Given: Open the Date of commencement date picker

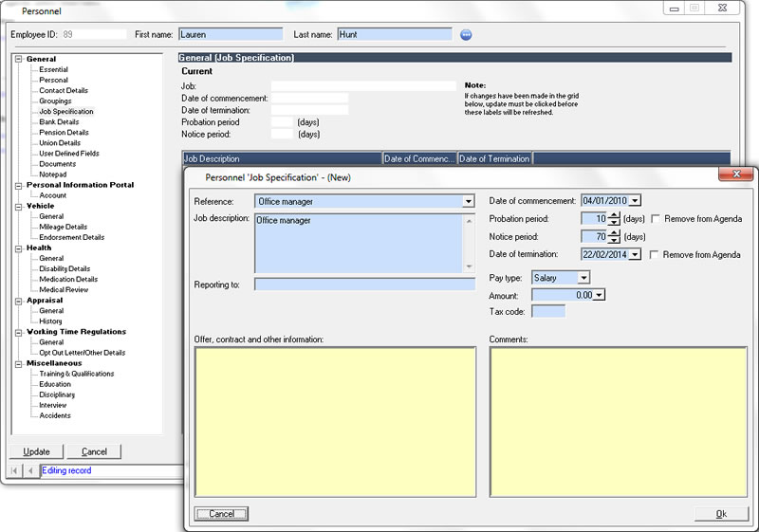Looking at the screenshot, I should click(x=635, y=201).
